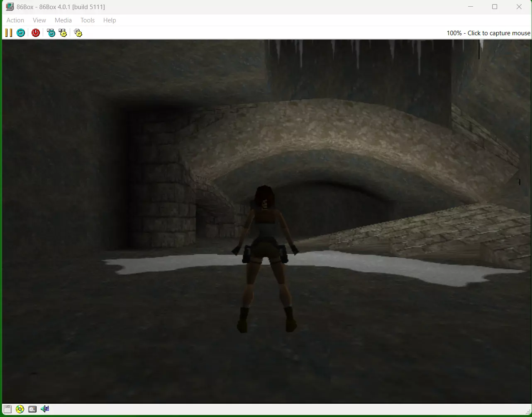Click the teal hard reset icon
Viewport: 532px width, 417px height.
pos(21,33)
